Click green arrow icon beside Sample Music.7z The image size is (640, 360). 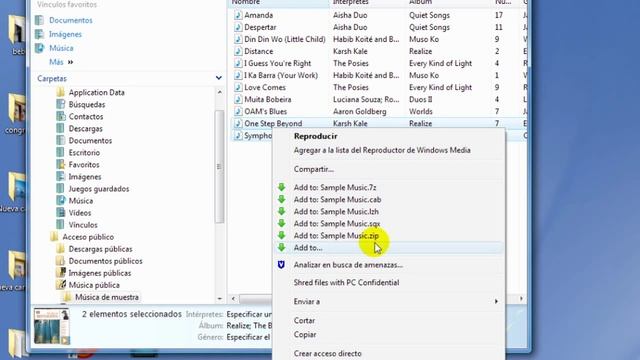tap(282, 187)
